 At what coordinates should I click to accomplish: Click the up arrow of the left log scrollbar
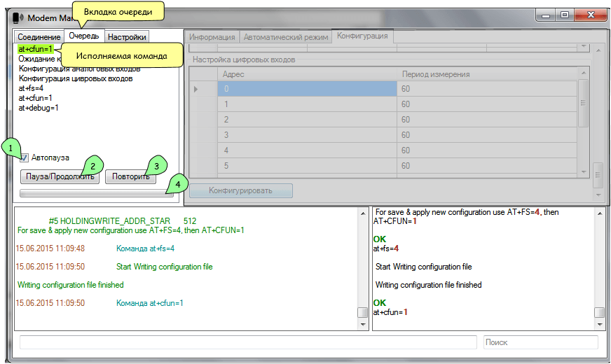pyautogui.click(x=363, y=213)
